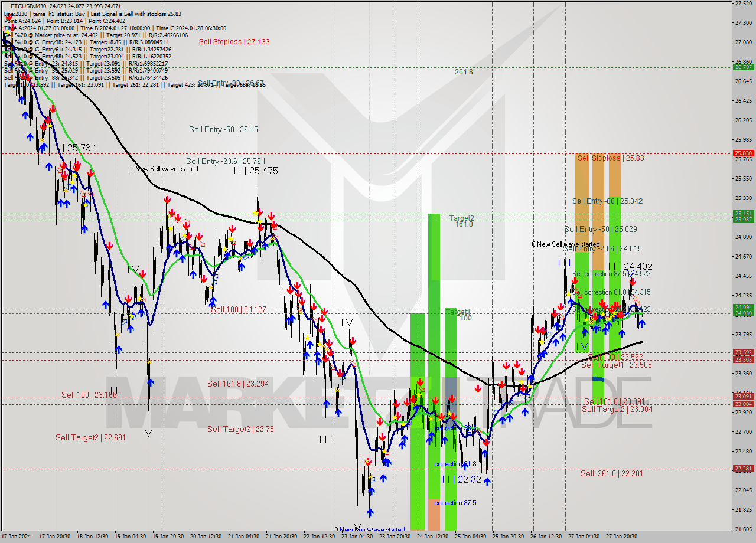Click the 261.8 Fibonacci label
Image resolution: width=756 pixels, height=543 pixels.
coord(464,72)
